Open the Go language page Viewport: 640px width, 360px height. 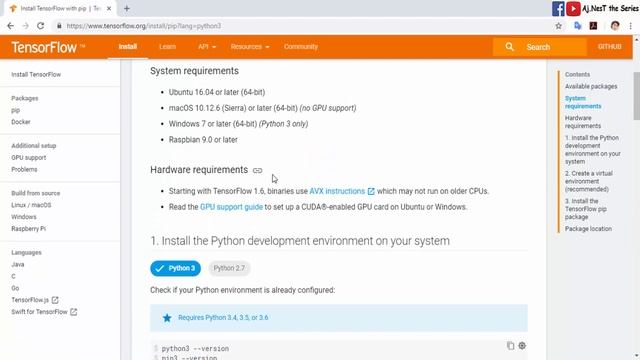click(15, 288)
